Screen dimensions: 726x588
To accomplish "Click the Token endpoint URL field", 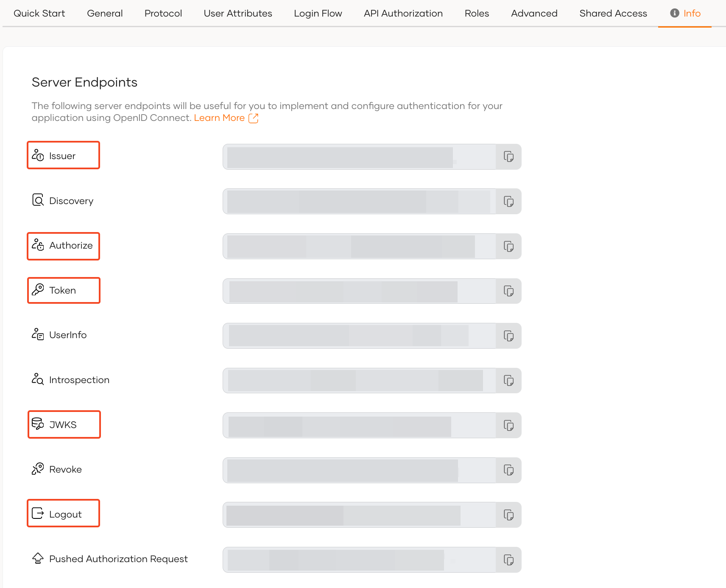I will (x=360, y=291).
